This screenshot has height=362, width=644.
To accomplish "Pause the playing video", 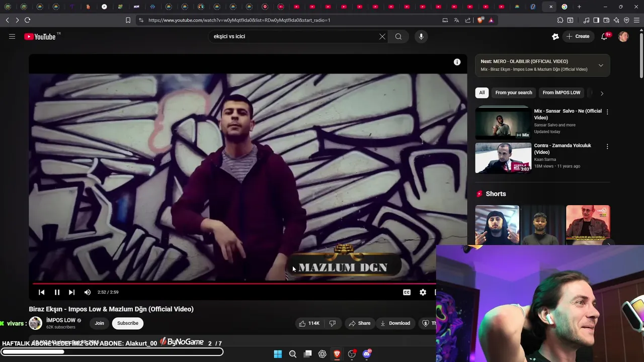I will tap(57, 292).
